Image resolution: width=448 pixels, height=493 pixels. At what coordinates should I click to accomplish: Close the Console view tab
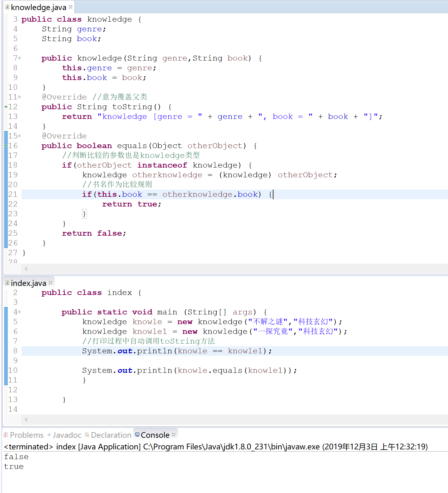tap(174, 435)
